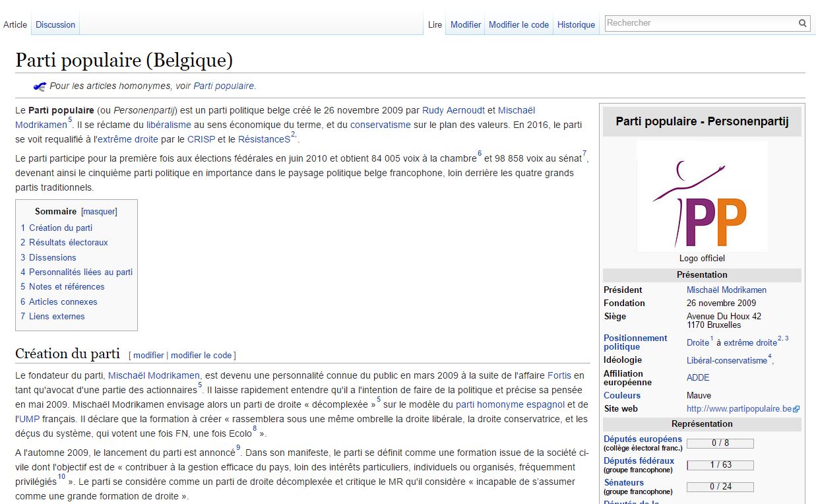The width and height of the screenshot is (816, 504).
Task: Jump to Articles connexes section
Action: tap(59, 301)
